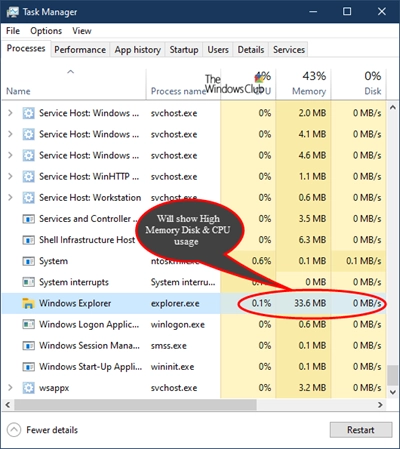400x449 pixels.
Task: Expand the wsappx process group
Action: (10, 388)
